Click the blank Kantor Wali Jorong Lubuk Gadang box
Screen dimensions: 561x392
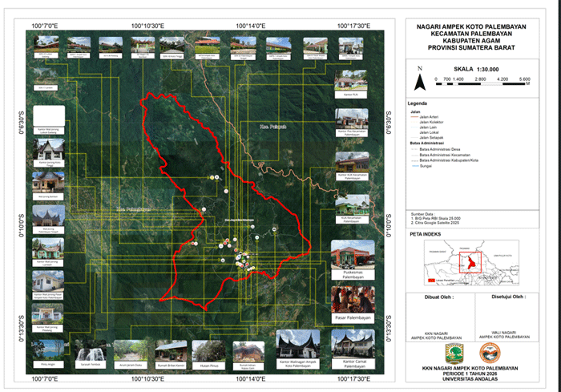pos(49,115)
